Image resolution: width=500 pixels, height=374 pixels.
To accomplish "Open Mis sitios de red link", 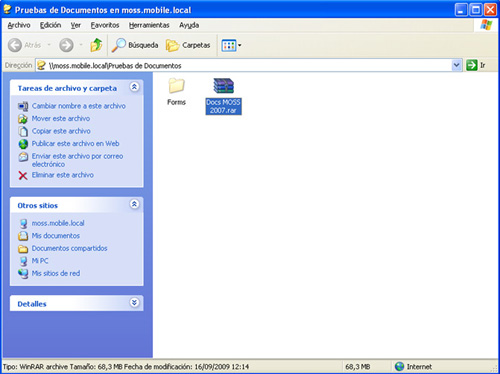I will point(56,273).
